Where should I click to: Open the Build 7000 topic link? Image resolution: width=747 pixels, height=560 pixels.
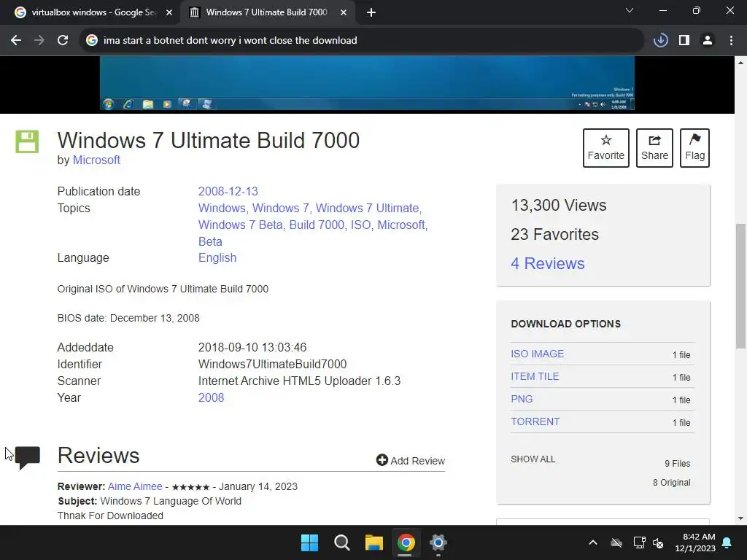(x=317, y=225)
